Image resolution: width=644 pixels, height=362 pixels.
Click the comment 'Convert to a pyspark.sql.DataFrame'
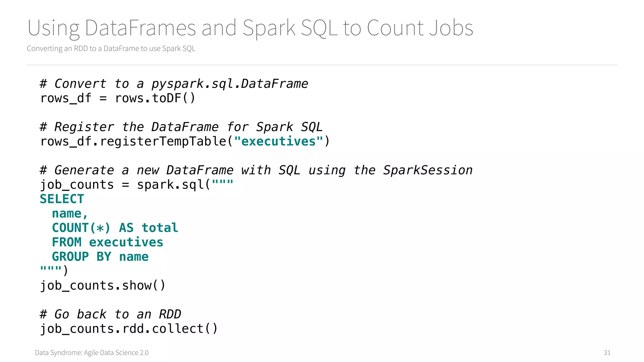pyautogui.click(x=174, y=84)
